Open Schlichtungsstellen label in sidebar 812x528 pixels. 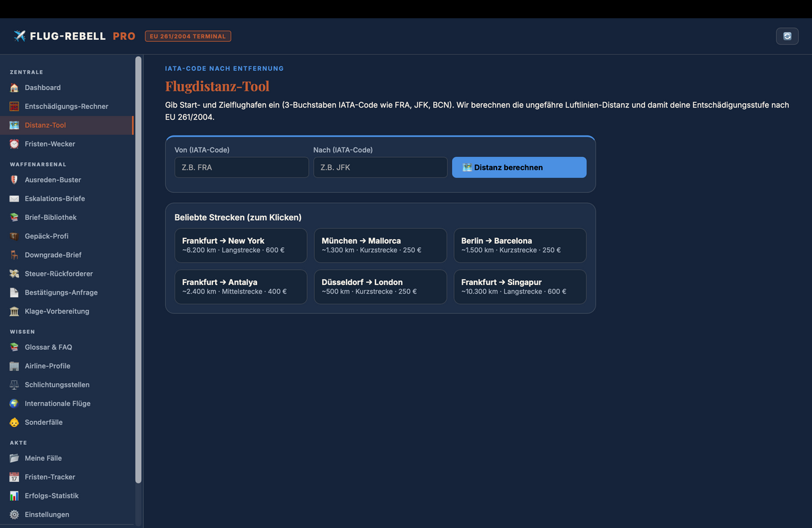[x=58, y=384]
